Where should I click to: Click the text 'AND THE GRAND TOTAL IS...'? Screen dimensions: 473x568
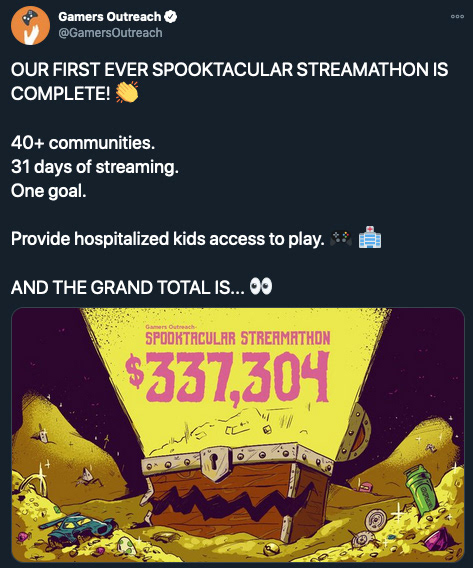[128, 288]
